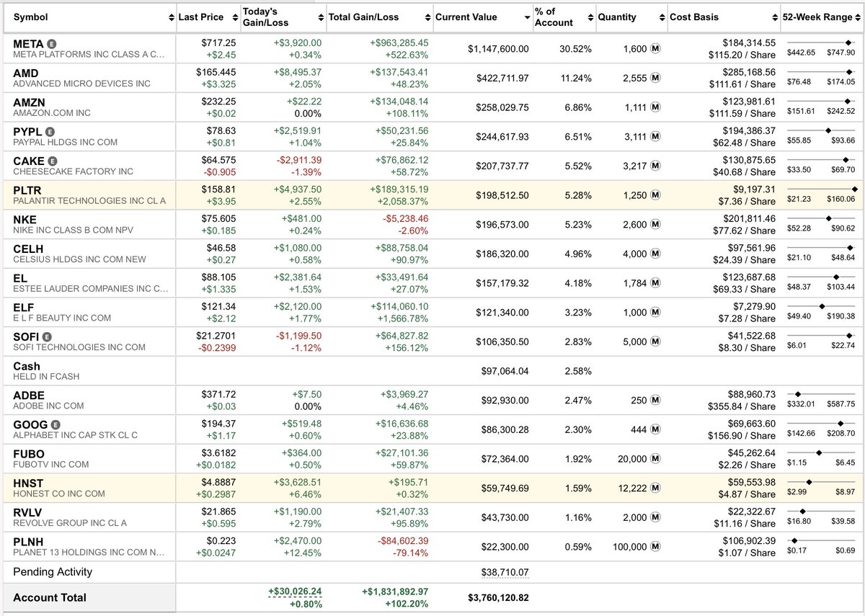This screenshot has width=865, height=616.
Task: Open the PLTR ticker symbol link
Action: [x=28, y=190]
